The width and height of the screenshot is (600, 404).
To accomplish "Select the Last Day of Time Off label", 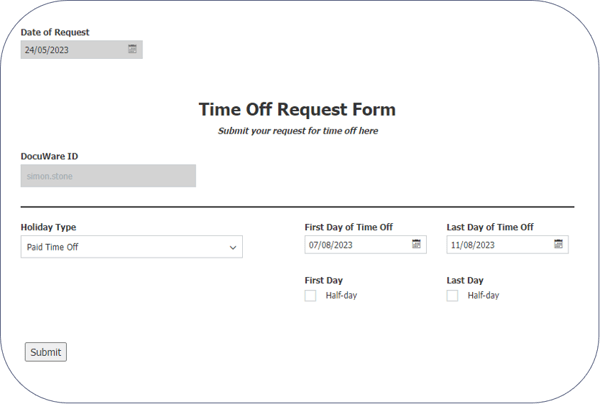I will pyautogui.click(x=490, y=227).
